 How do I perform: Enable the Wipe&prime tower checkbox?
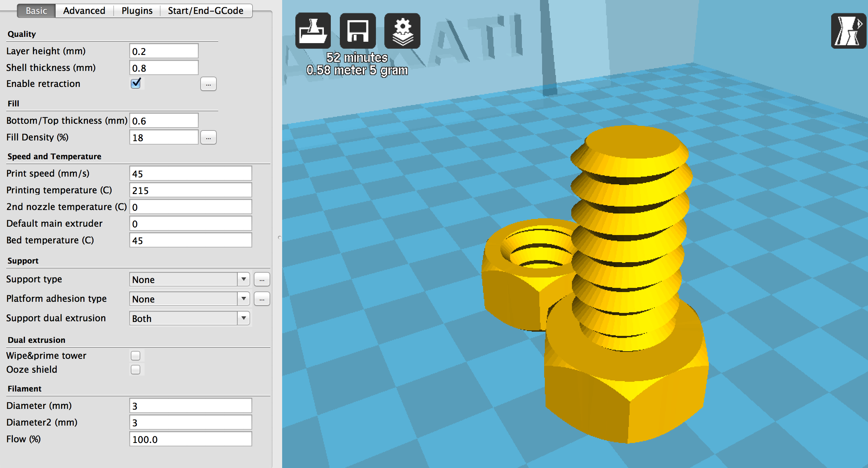[x=136, y=355]
